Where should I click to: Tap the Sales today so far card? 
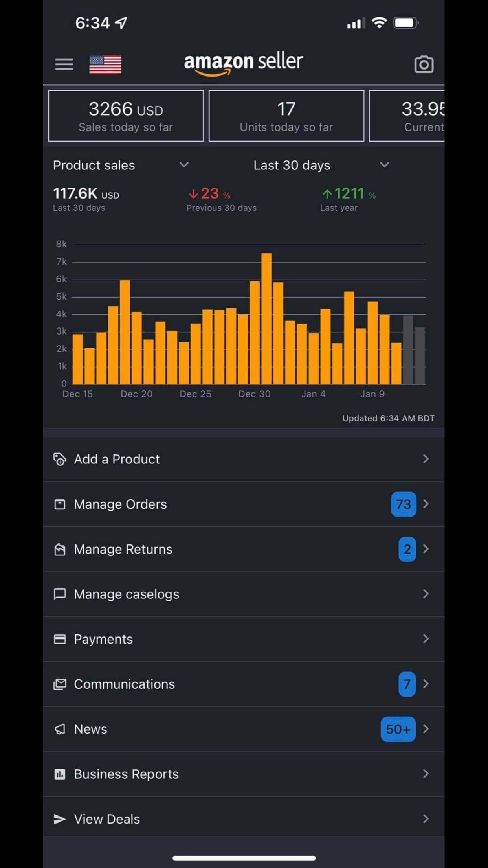pos(126,116)
